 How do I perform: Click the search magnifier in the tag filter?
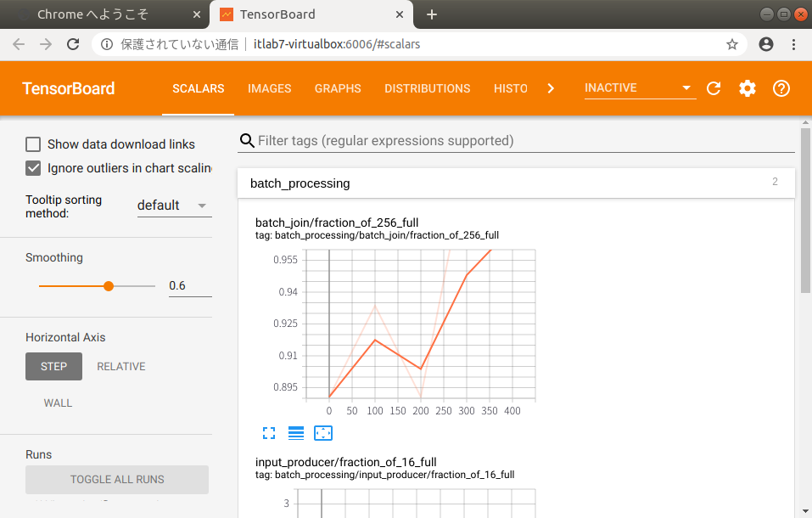[247, 140]
